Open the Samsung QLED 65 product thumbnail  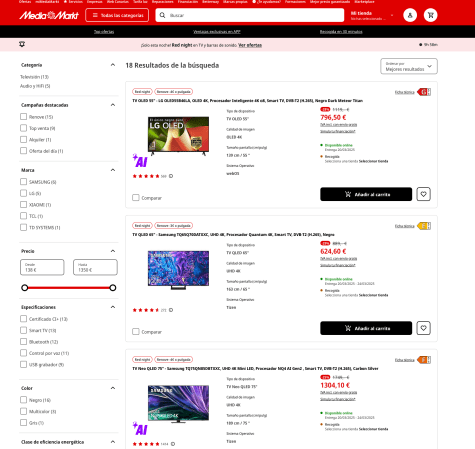click(178, 270)
